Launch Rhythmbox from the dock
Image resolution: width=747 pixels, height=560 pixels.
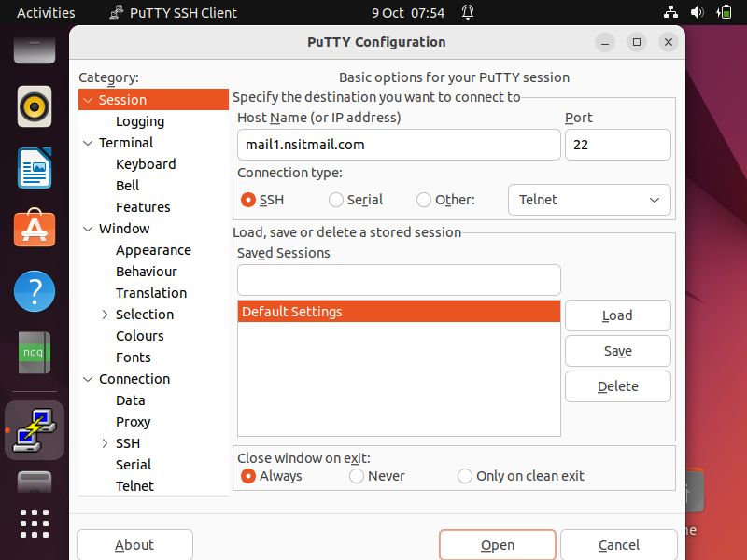(35, 107)
